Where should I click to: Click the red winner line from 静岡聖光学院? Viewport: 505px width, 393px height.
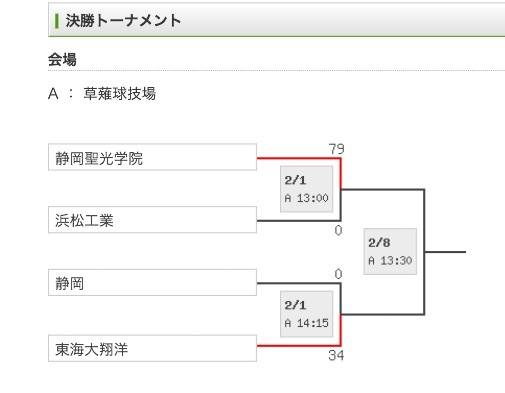point(299,158)
